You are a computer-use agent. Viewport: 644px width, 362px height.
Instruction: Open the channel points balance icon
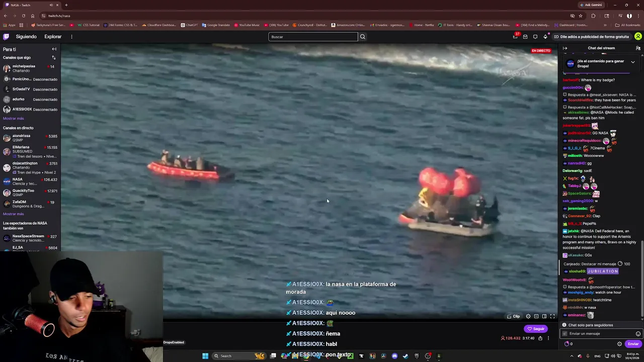568,344
